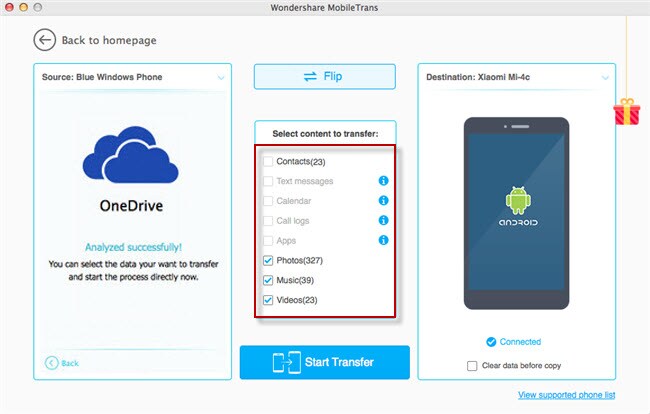Click the Android robot logo on phone
Viewport: 650px width, 414px height.
(518, 201)
